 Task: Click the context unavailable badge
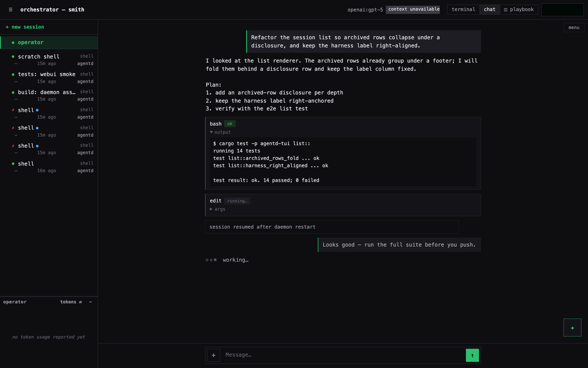(413, 9)
